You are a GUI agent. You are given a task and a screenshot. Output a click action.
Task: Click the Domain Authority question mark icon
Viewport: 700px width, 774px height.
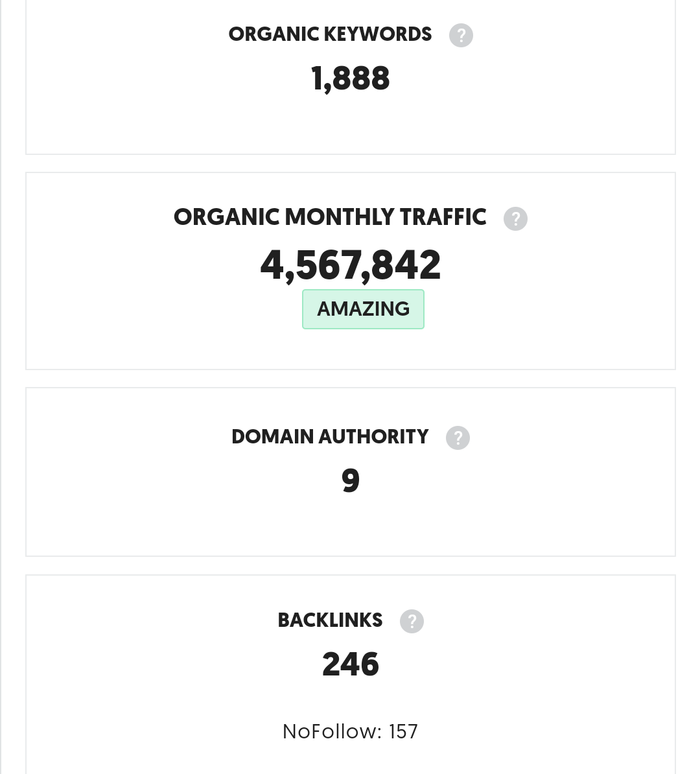458,438
